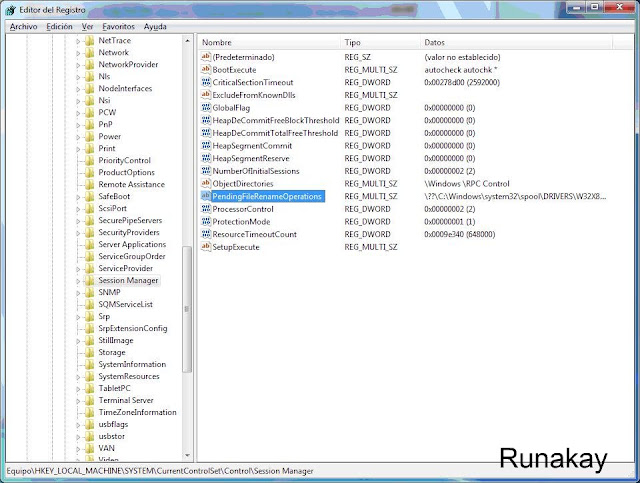Image resolution: width=640 pixels, height=483 pixels.
Task: Click the DWORD icon of ResourceTimeoutCount
Action: click(x=206, y=234)
